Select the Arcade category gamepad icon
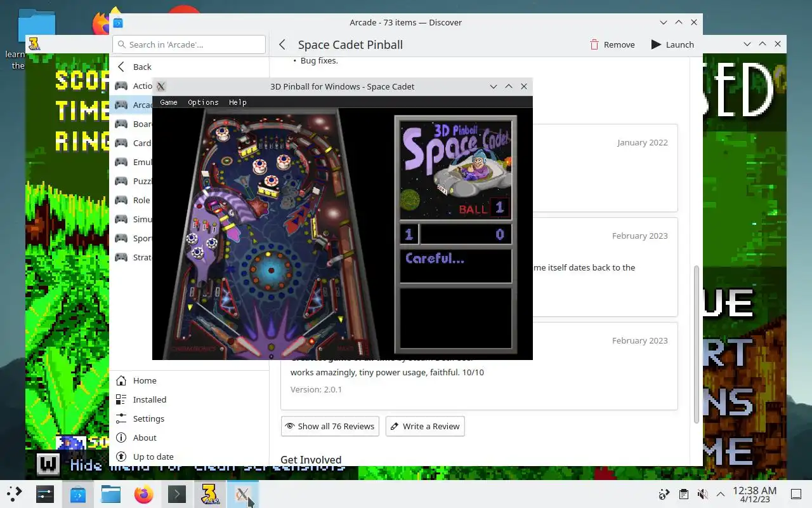Screen dimensions: 812x508 point(121,105)
